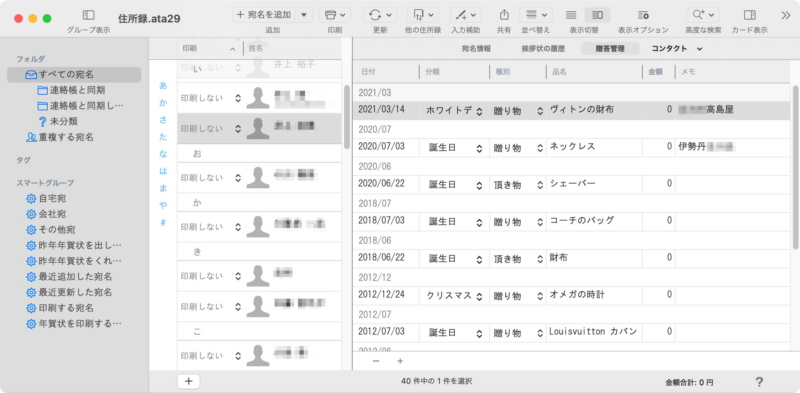Click the オメガの時計 item name cell
The image size is (800, 393).
click(x=594, y=295)
